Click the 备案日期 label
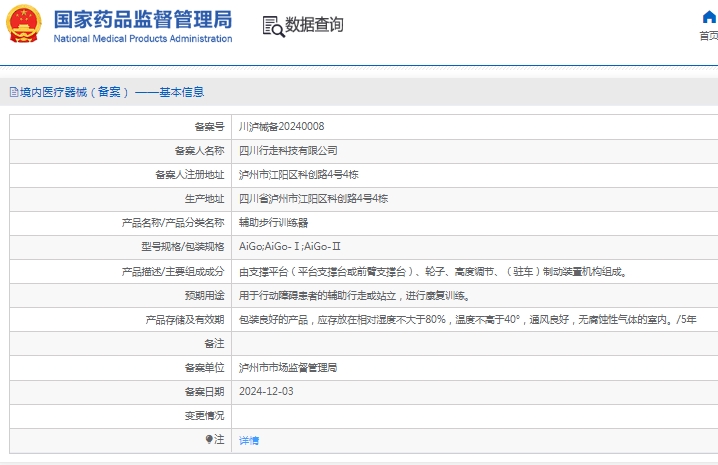Image resolution: width=718 pixels, height=465 pixels. point(204,392)
